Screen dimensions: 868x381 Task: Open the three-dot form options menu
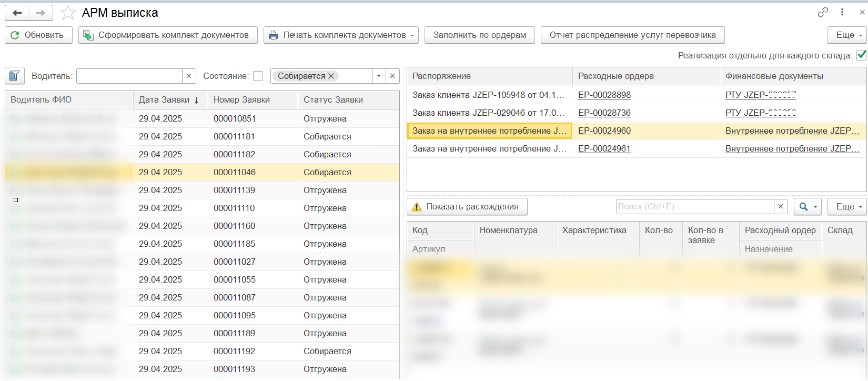[x=842, y=12]
